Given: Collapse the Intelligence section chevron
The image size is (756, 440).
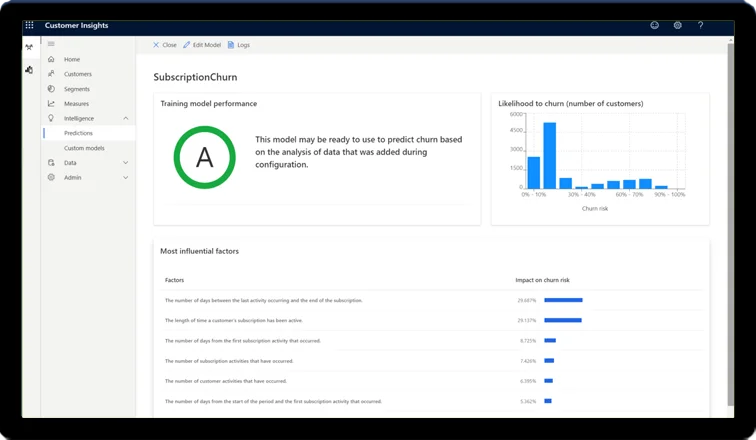Looking at the screenshot, I should point(125,118).
